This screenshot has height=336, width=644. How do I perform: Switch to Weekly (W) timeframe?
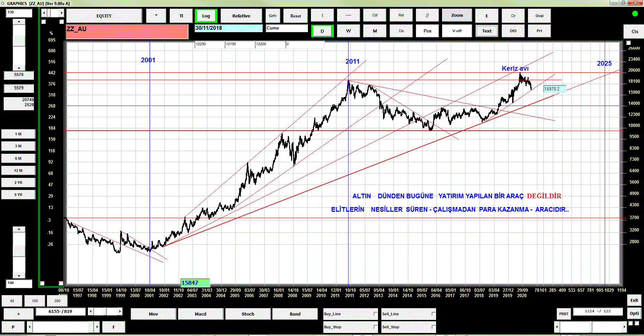pyautogui.click(x=348, y=31)
